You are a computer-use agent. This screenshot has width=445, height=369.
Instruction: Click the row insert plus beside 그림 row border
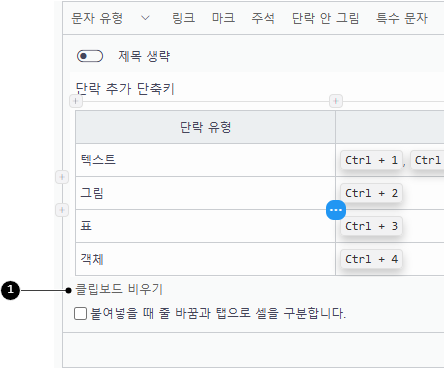(x=62, y=210)
